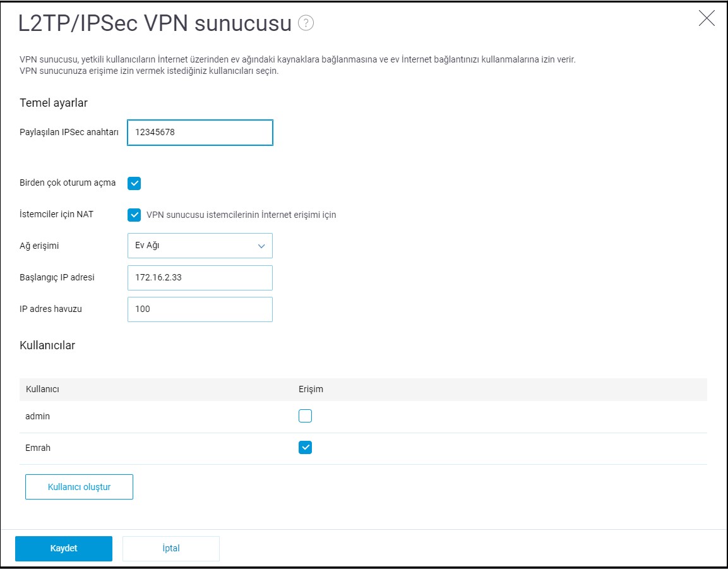This screenshot has width=728, height=569.
Task: Open the Ağ erişimi dropdown
Action: point(200,246)
